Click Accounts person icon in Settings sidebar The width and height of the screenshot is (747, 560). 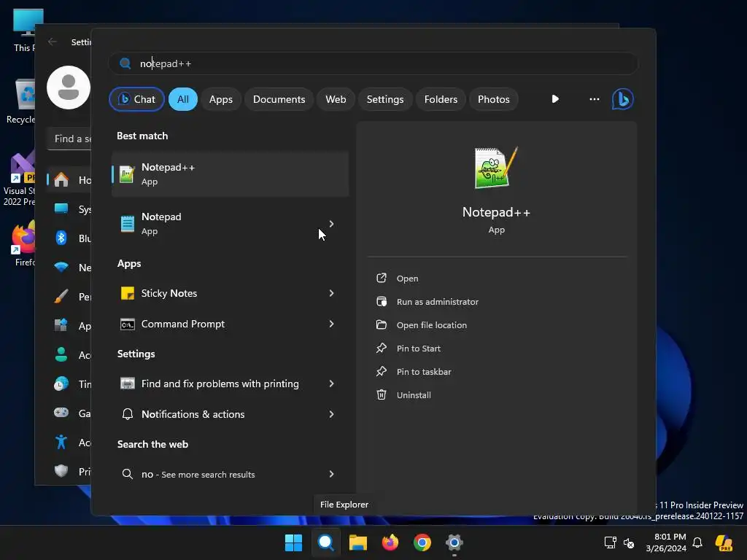pyautogui.click(x=61, y=355)
